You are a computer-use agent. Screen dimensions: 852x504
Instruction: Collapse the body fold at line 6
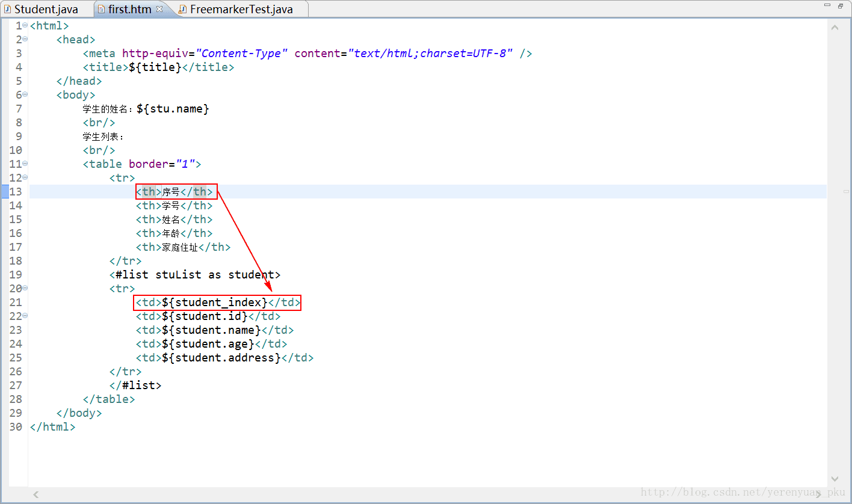[25, 94]
